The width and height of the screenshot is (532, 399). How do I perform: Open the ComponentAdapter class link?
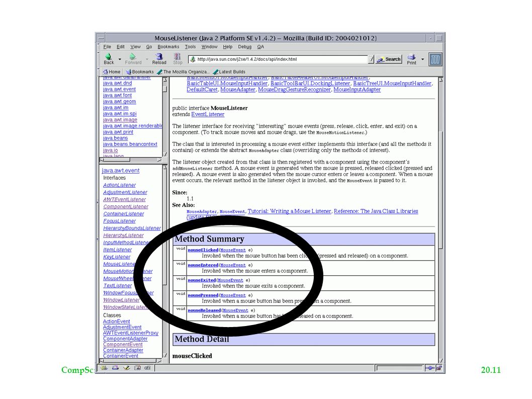click(x=125, y=339)
